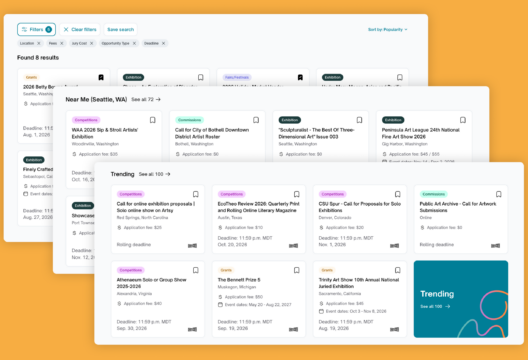Viewport: 528px width, 360px height.
Task: Open Peninsula Art League 24th National title
Action: [x=421, y=133]
